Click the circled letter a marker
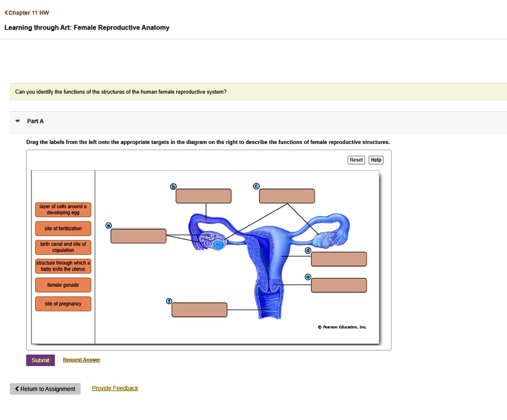The height and width of the screenshot is (420, 507). tap(107, 225)
